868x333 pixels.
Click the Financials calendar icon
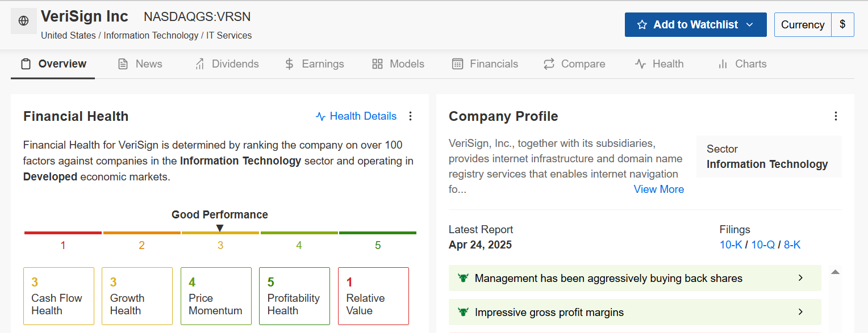457,64
